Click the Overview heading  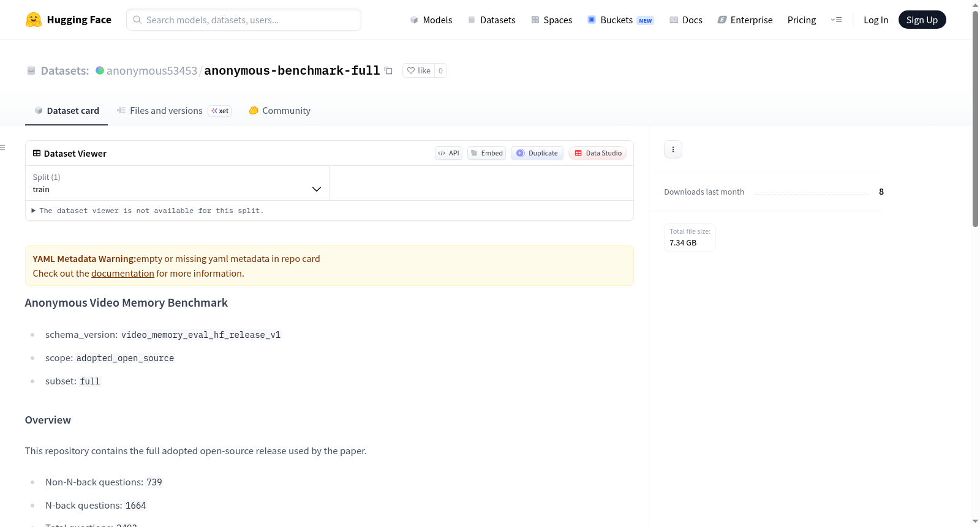click(48, 420)
